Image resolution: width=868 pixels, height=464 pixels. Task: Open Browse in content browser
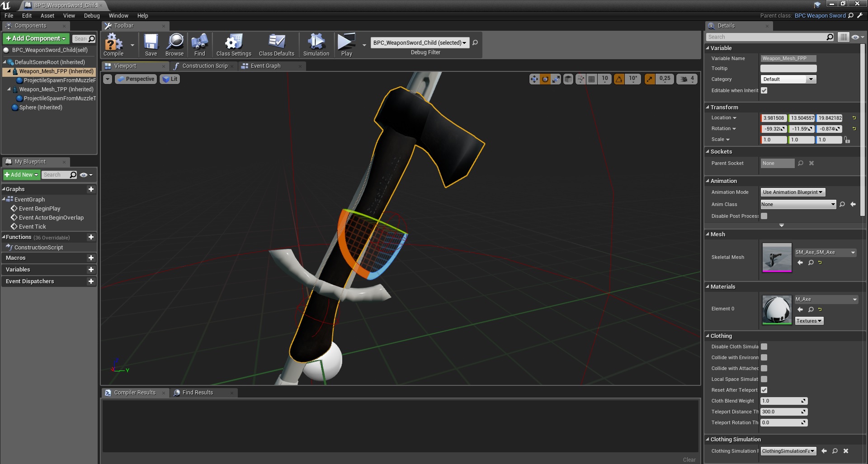pyautogui.click(x=175, y=44)
